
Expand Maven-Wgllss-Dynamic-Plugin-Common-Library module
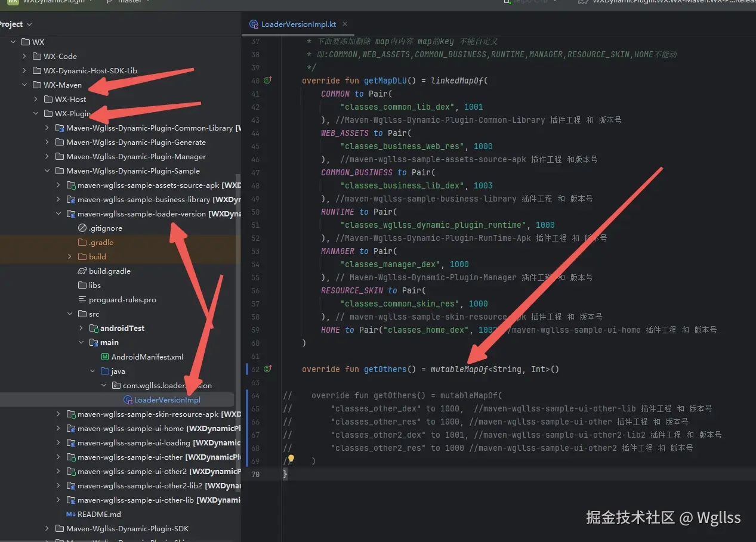47,128
